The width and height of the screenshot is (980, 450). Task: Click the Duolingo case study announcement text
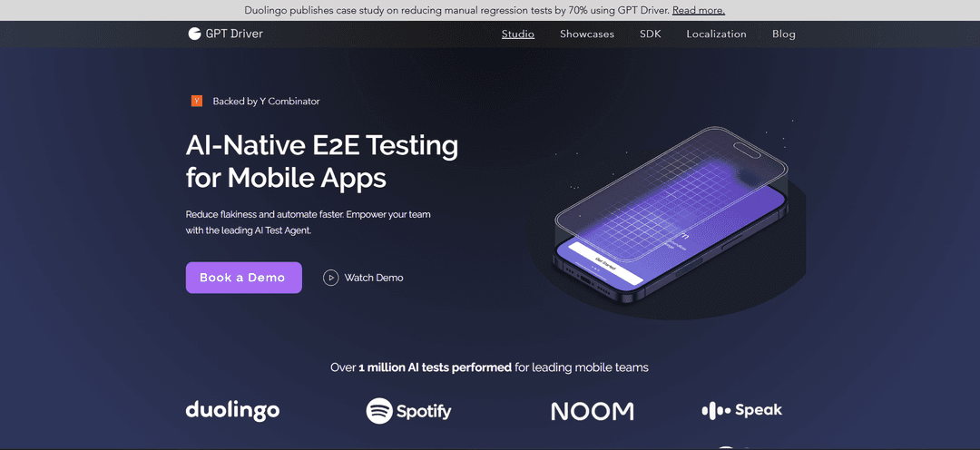point(456,10)
